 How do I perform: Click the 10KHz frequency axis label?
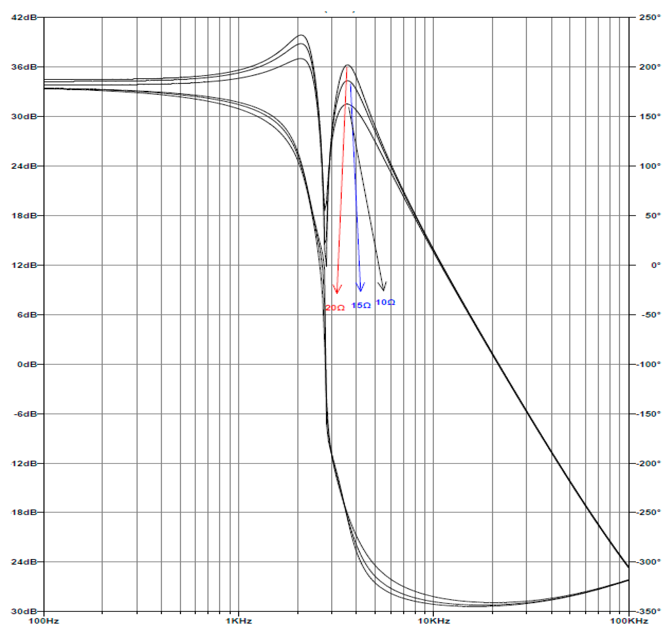[x=434, y=621]
